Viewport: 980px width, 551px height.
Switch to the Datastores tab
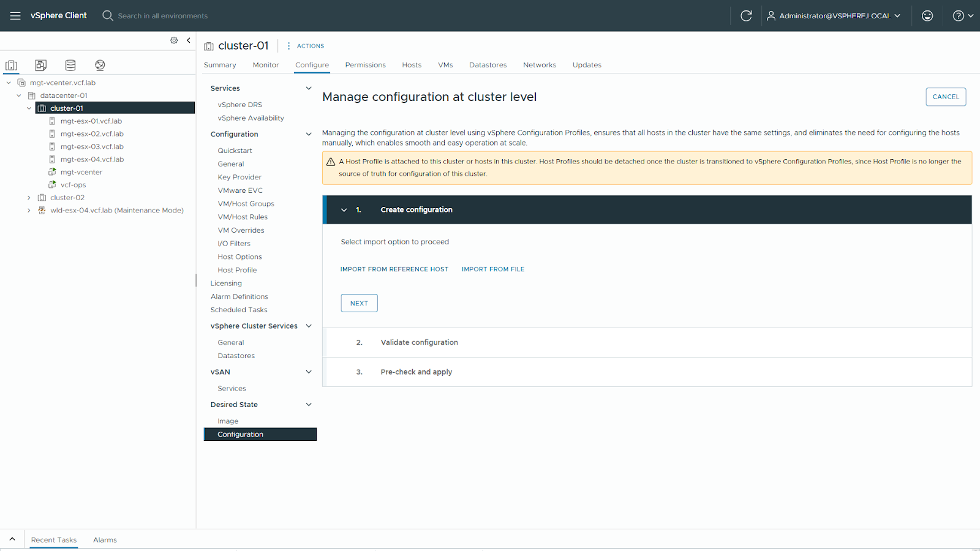(488, 65)
